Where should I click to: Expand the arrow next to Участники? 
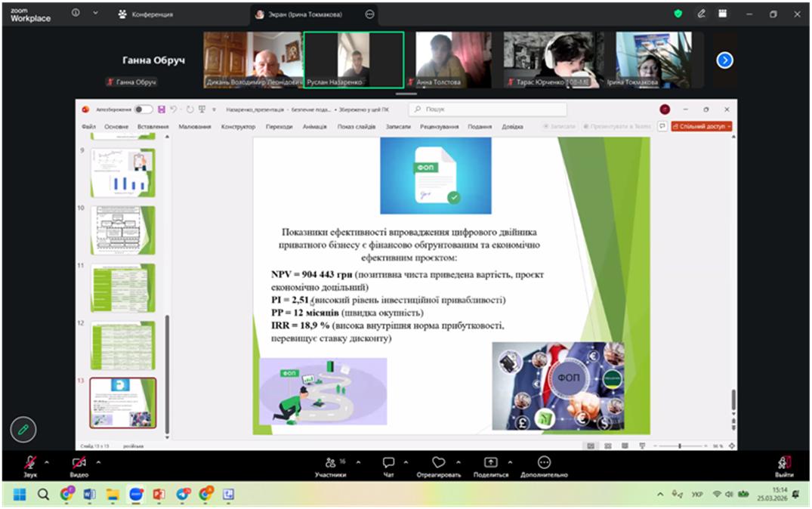(x=358, y=461)
